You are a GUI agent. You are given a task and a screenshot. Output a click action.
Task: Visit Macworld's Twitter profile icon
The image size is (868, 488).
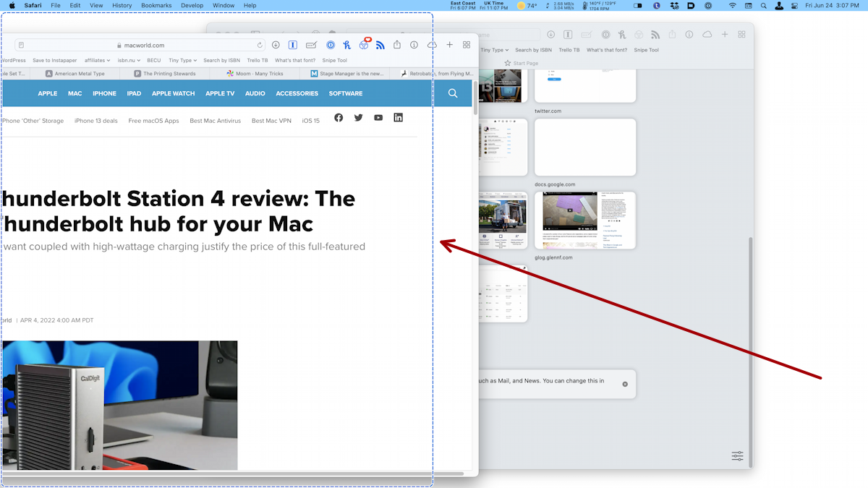coord(358,117)
